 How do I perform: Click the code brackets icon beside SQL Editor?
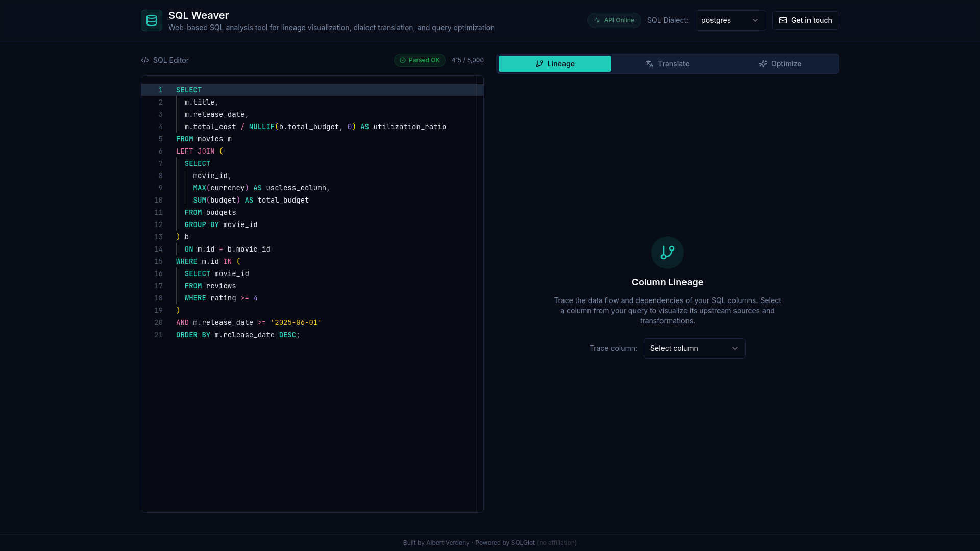(145, 60)
